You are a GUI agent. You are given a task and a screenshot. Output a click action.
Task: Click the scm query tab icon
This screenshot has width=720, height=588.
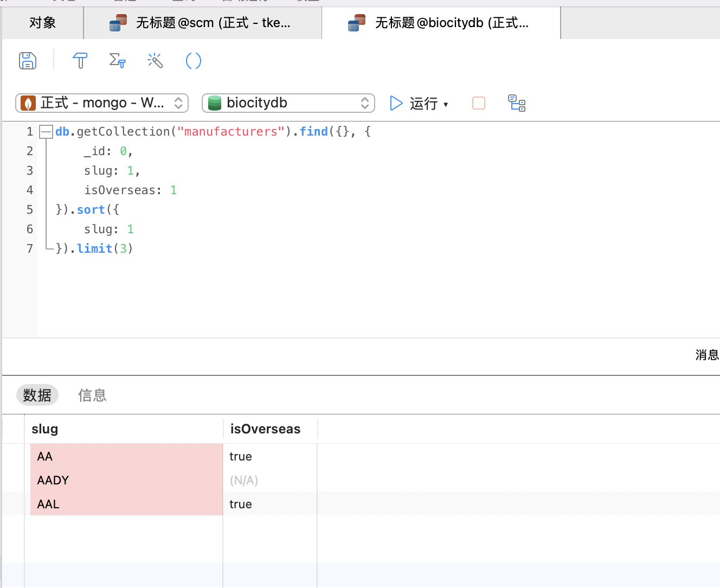click(118, 23)
